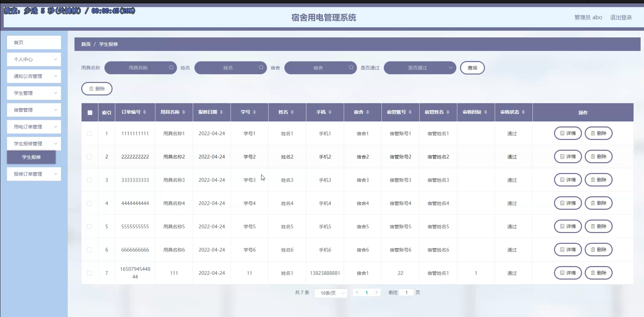The height and width of the screenshot is (317, 644).
Task: Click the magnifier icon in 姓名 field
Action: coord(261,67)
